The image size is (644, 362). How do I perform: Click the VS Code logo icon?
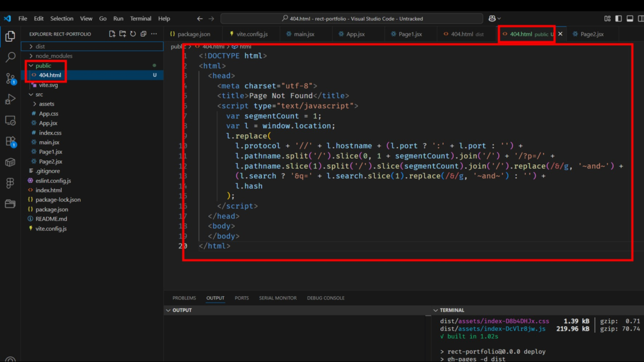[7, 19]
